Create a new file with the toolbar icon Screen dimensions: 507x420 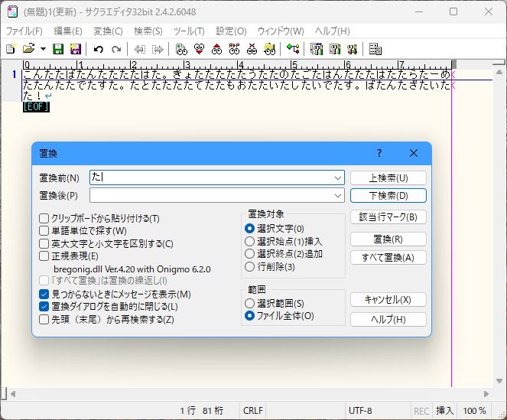(x=11, y=49)
